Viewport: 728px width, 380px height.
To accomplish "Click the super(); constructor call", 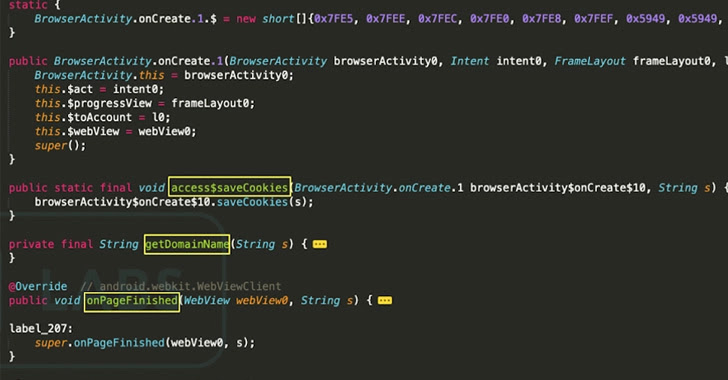I will pos(60,146).
